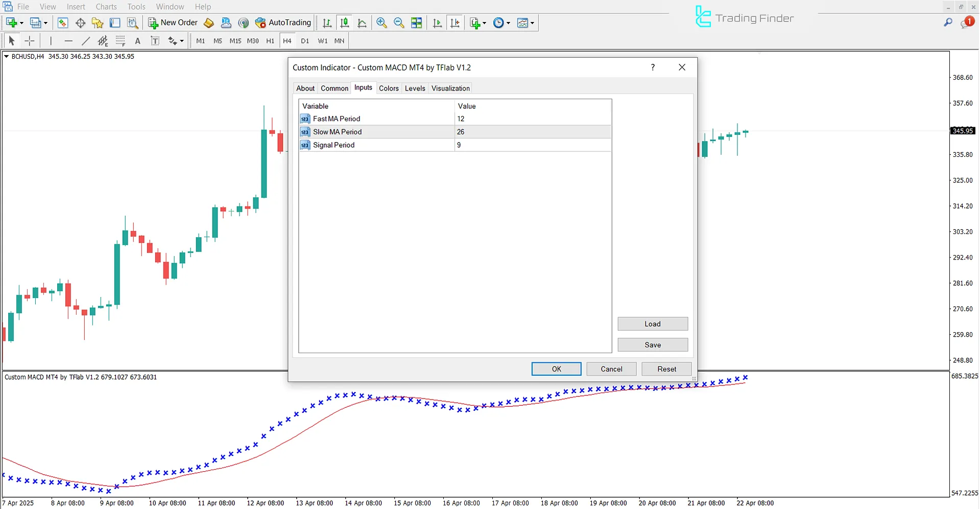Select the Fibonacci Retracement drawing tool
The image size is (980, 509).
[x=121, y=40]
